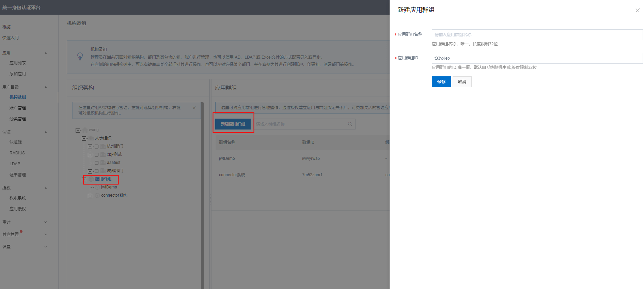Collapse the 人事组织 tree node
Viewport: 644px width, 289px height.
(84, 138)
